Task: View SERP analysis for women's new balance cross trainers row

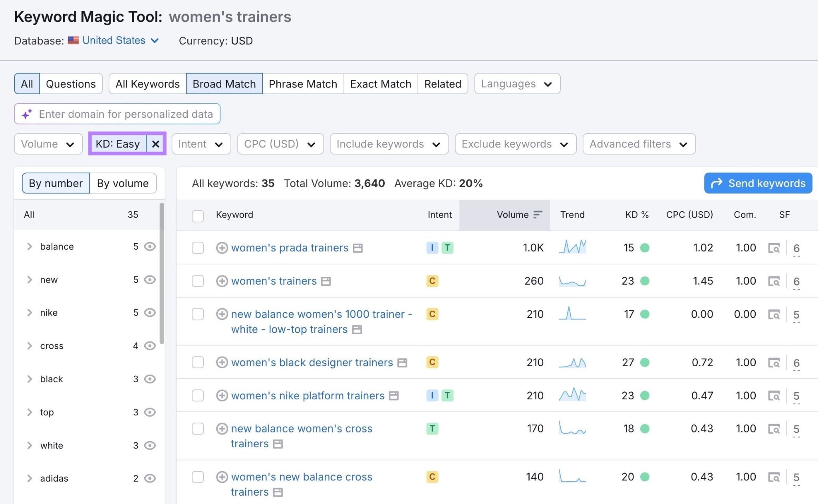Action: [x=774, y=477]
